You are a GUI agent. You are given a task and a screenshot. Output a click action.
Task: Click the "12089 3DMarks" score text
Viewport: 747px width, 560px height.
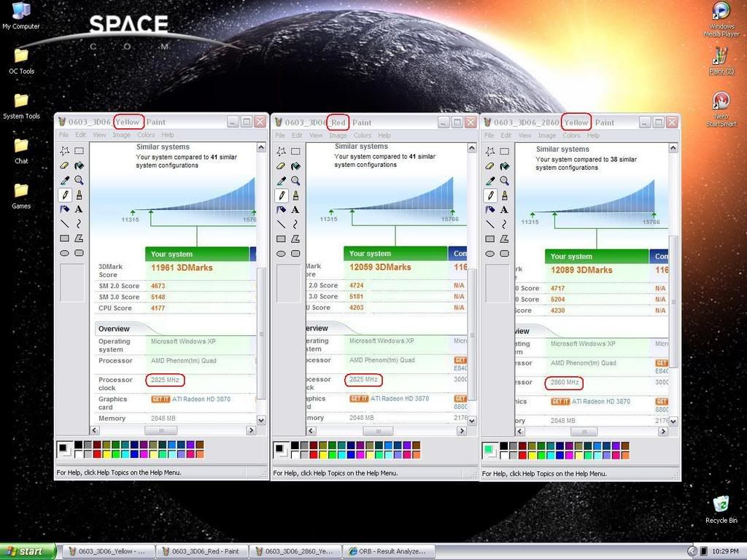pyautogui.click(x=581, y=270)
